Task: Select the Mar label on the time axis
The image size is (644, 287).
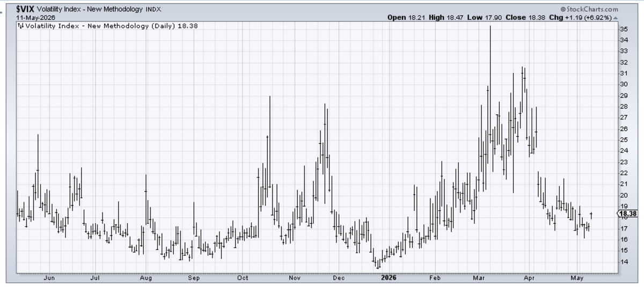Action: point(478,278)
